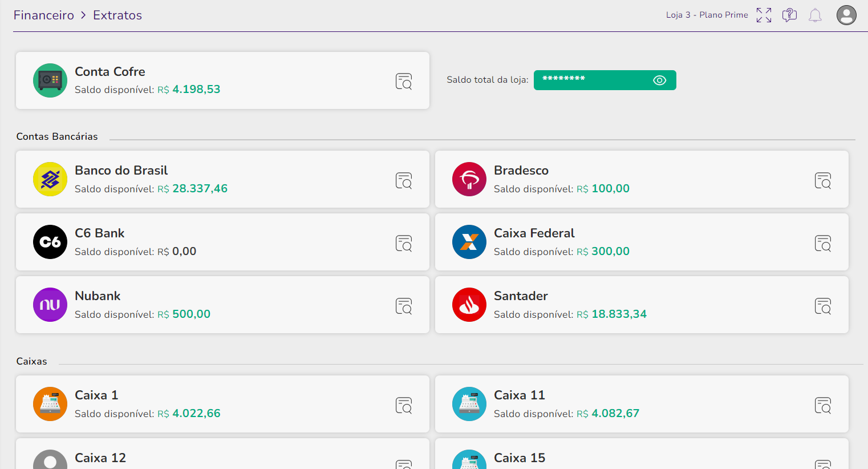The height and width of the screenshot is (469, 868).
Task: Click Caixa 1 balance 4.022,66
Action: click(196, 413)
